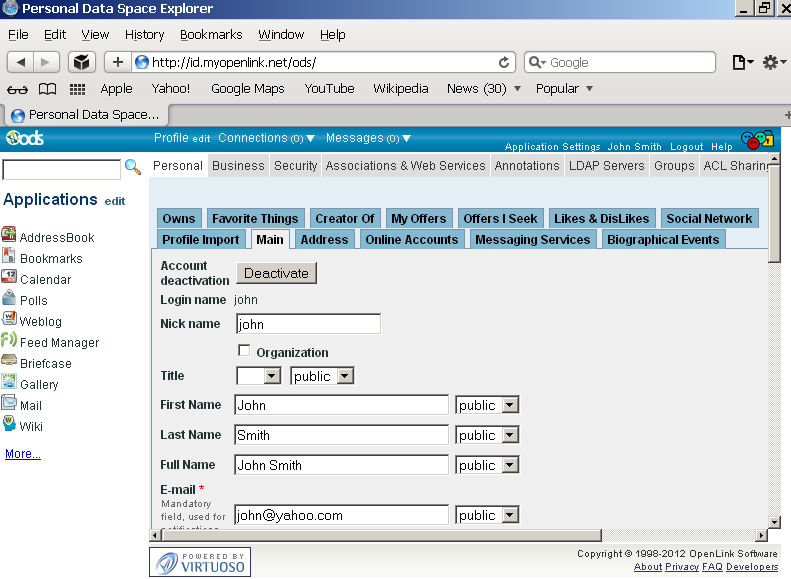Screen dimensions: 791x579
Task: Open the Briefcase application icon
Action: point(9,362)
